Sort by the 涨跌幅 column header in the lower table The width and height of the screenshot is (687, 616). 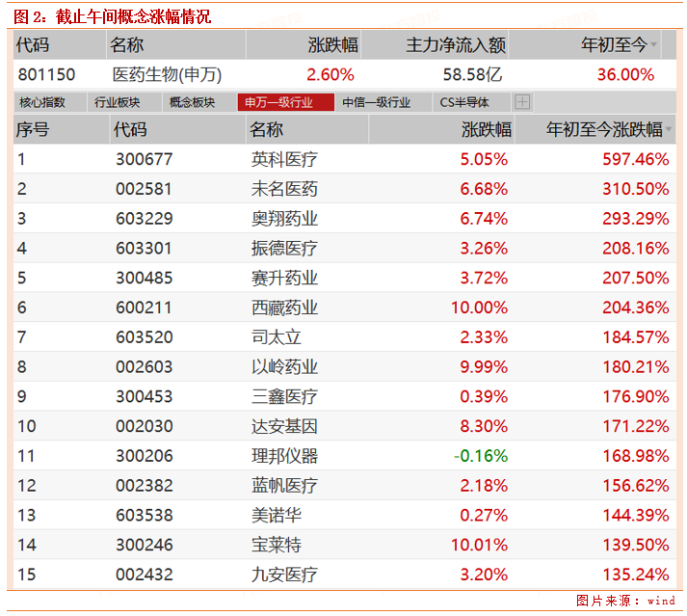[x=487, y=130]
